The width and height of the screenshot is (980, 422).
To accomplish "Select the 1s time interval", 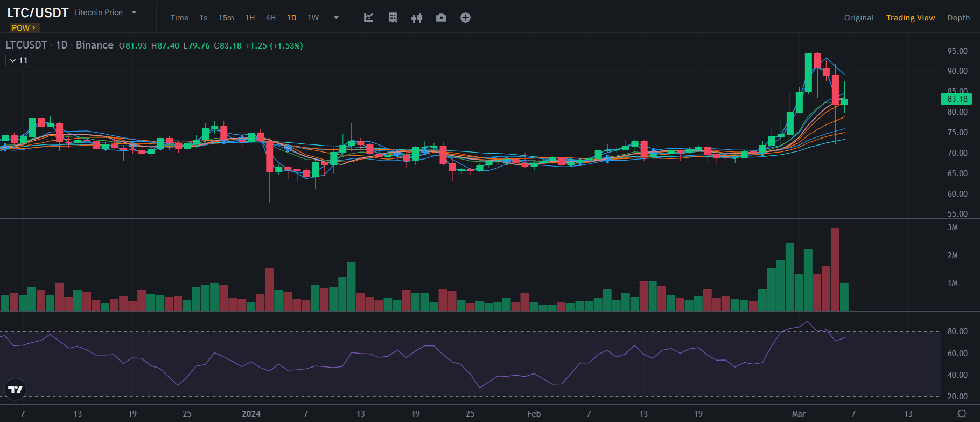I will click(204, 18).
